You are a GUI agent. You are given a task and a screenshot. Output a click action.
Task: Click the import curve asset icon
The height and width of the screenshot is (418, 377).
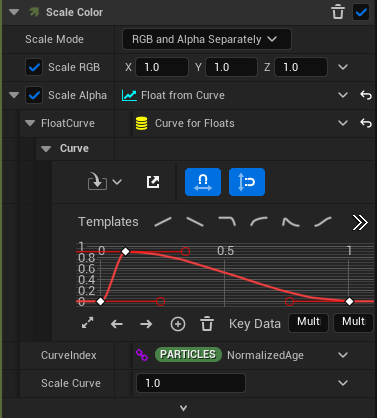97,181
